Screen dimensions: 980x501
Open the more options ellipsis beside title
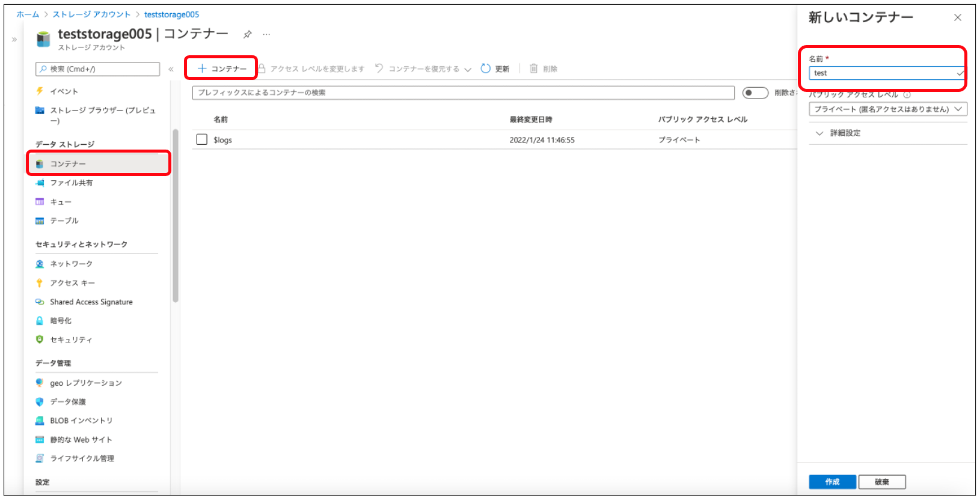point(266,34)
